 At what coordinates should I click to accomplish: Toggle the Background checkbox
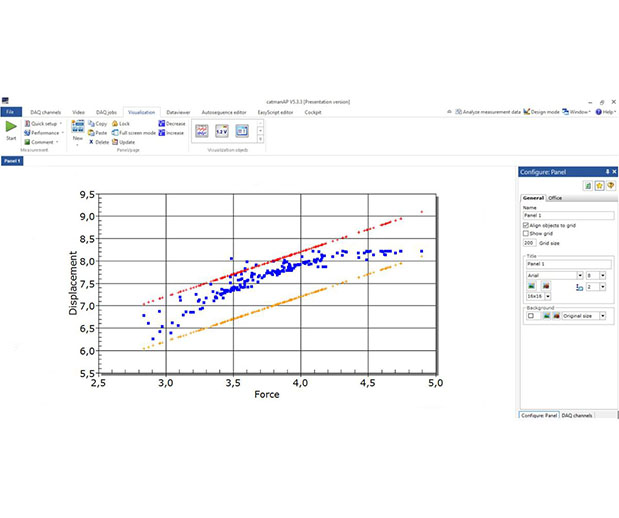[530, 316]
